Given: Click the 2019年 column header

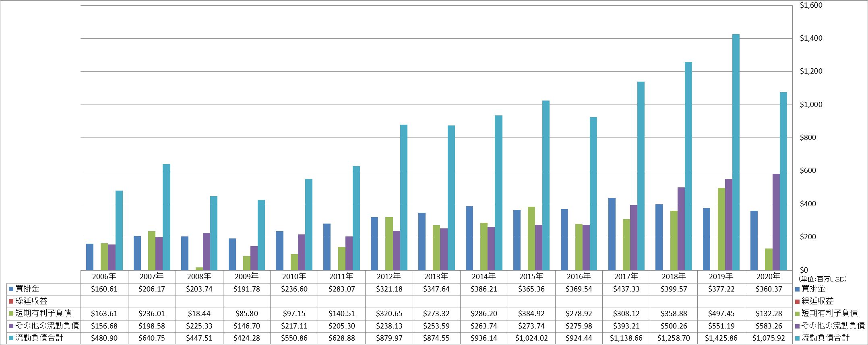Looking at the screenshot, I should 721,277.
